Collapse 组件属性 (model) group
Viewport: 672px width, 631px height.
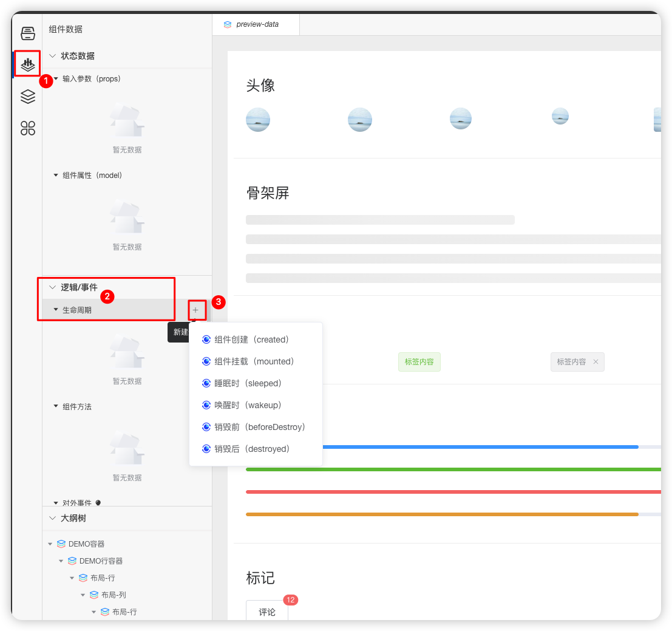[56, 175]
